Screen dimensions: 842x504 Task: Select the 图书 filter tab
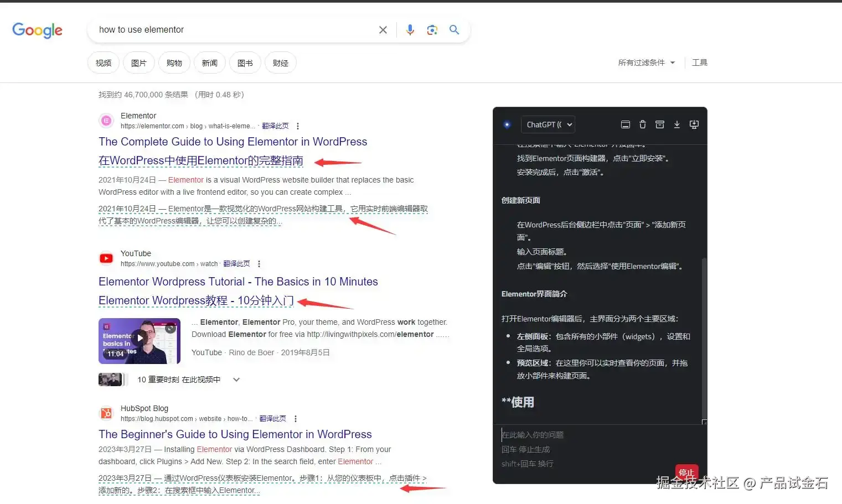tap(245, 63)
